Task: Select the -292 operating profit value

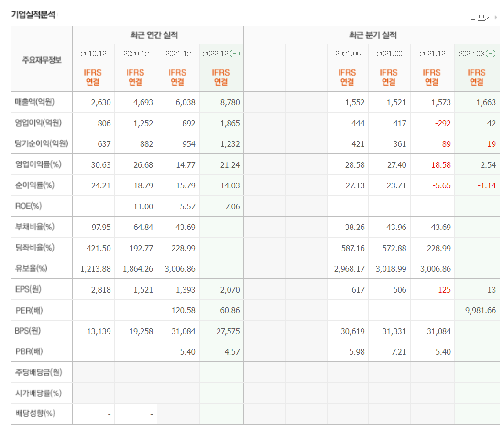Action: click(x=443, y=123)
